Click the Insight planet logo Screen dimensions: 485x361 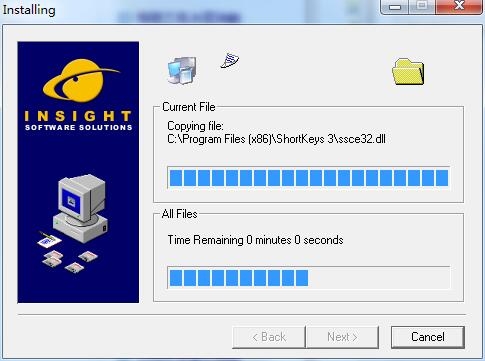80,81
